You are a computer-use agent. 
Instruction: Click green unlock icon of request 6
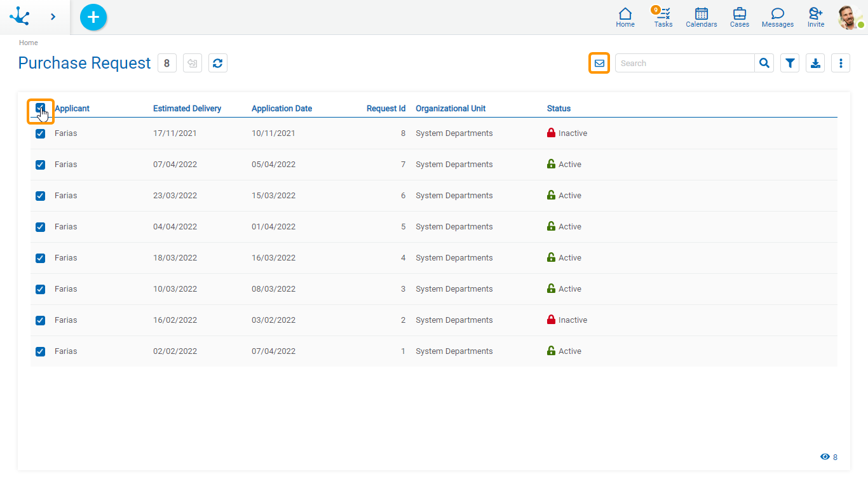click(x=551, y=195)
